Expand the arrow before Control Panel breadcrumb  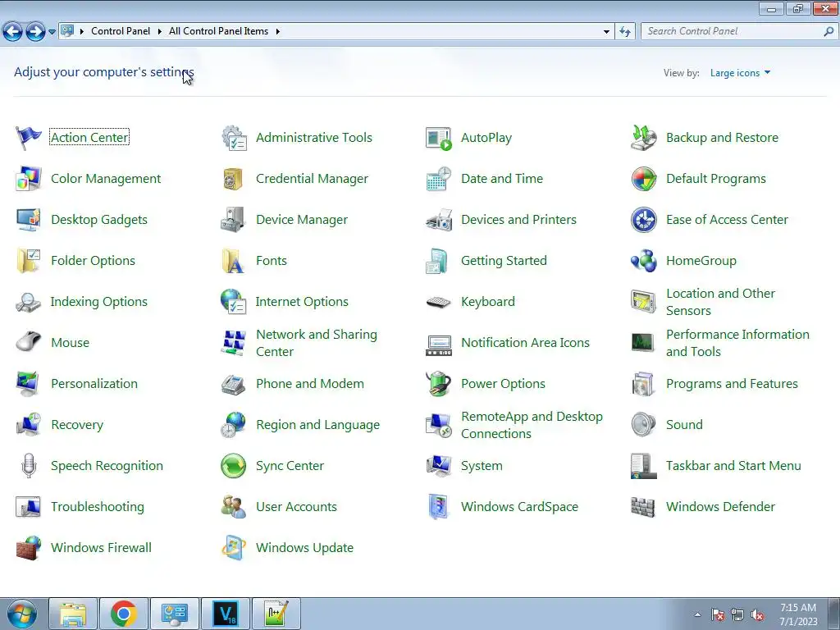point(81,31)
